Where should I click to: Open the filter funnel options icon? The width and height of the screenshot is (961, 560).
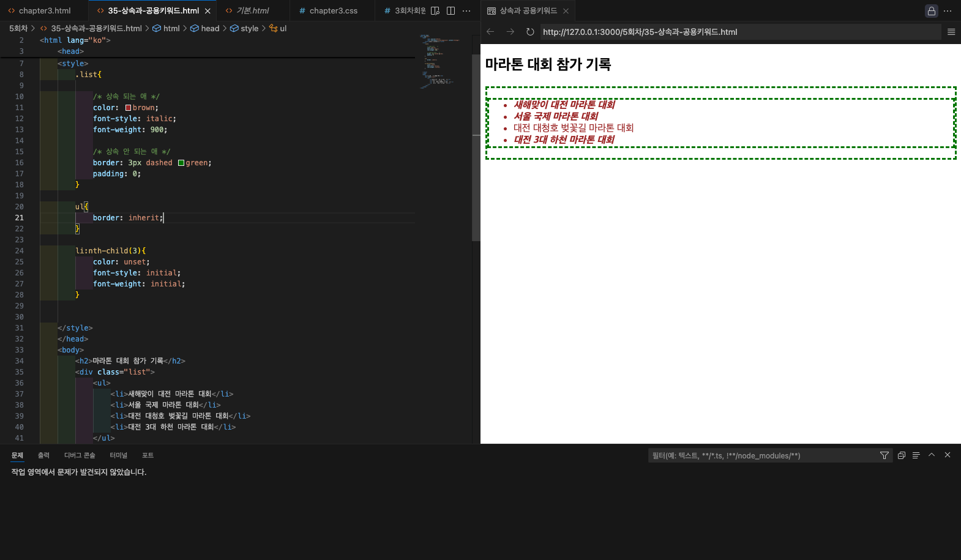tap(884, 455)
